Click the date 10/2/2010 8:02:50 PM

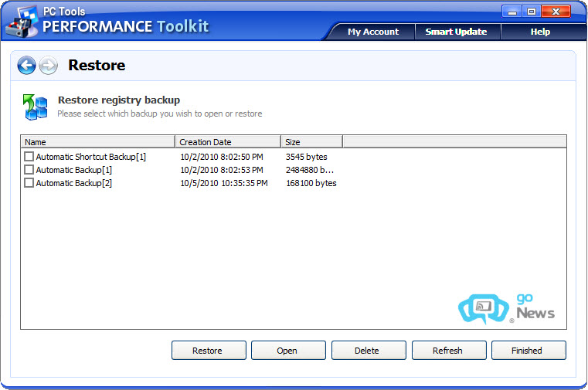[222, 157]
